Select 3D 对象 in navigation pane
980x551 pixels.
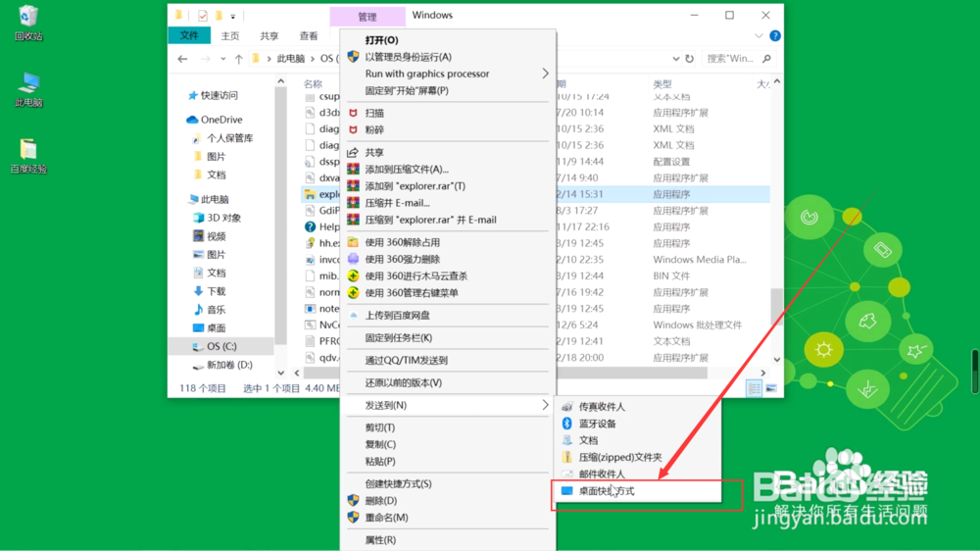217,218
